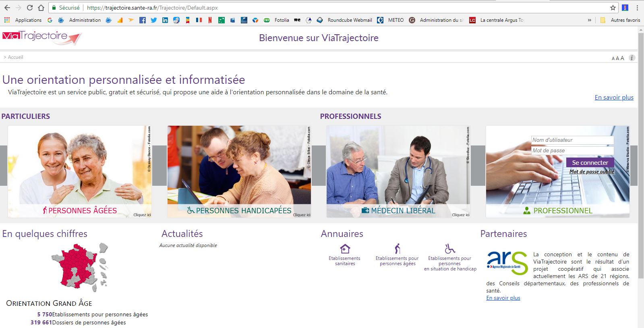644x328 pixels.
Task: Click top En savoir plus link
Action: pyautogui.click(x=614, y=97)
